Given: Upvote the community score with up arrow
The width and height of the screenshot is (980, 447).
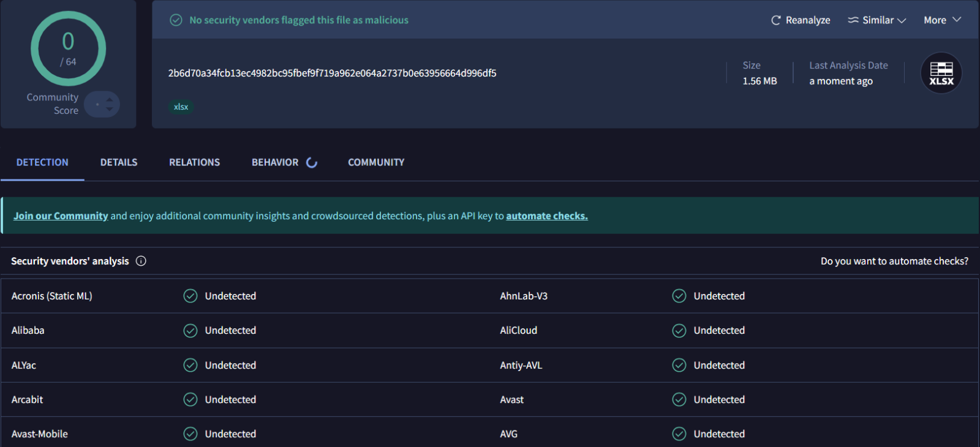Looking at the screenshot, I should pyautogui.click(x=109, y=99).
